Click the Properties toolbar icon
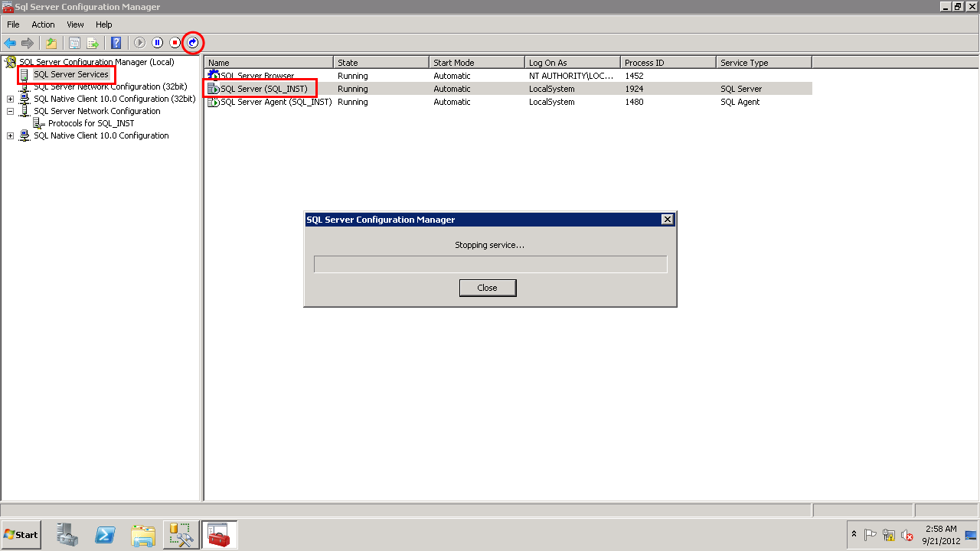Viewport: 980px width, 551px height. point(74,43)
